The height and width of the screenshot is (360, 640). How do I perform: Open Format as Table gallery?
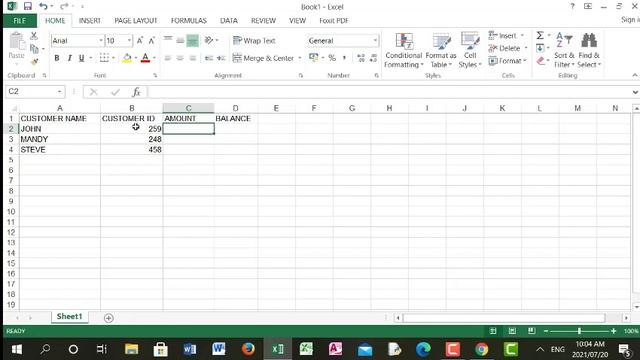coord(441,50)
